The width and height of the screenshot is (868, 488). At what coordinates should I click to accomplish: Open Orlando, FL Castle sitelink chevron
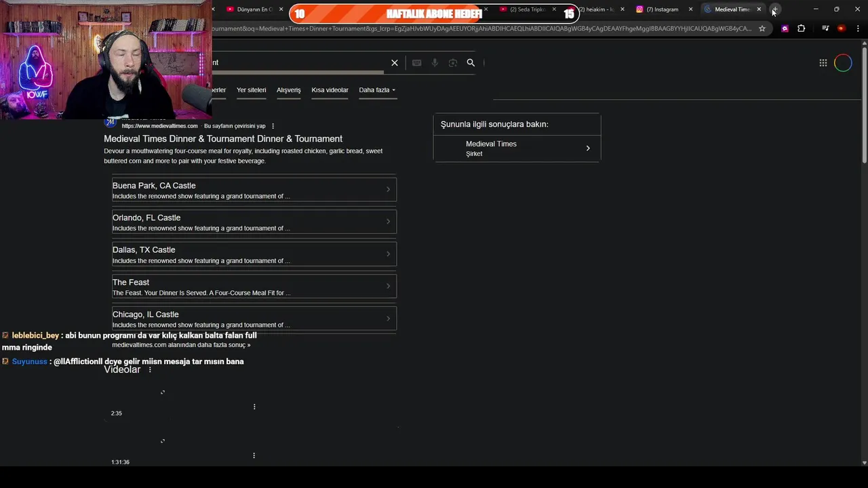click(389, 222)
